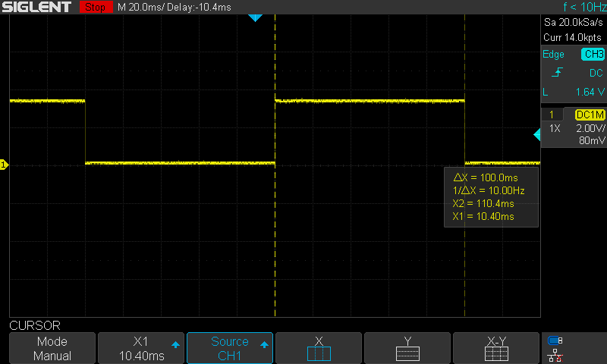This screenshot has height=364, width=607.
Task: Select the Y horizontal cursors icon
Action: (407, 348)
